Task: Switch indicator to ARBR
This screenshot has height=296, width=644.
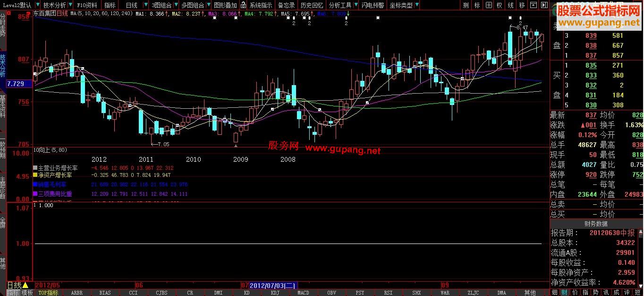Action: (x=76, y=293)
